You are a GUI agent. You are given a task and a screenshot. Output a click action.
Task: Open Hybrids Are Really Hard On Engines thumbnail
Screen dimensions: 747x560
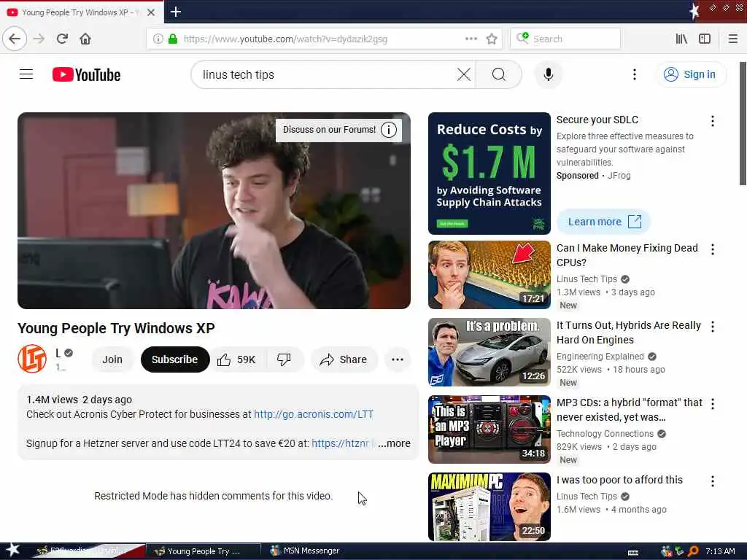pyautogui.click(x=489, y=352)
